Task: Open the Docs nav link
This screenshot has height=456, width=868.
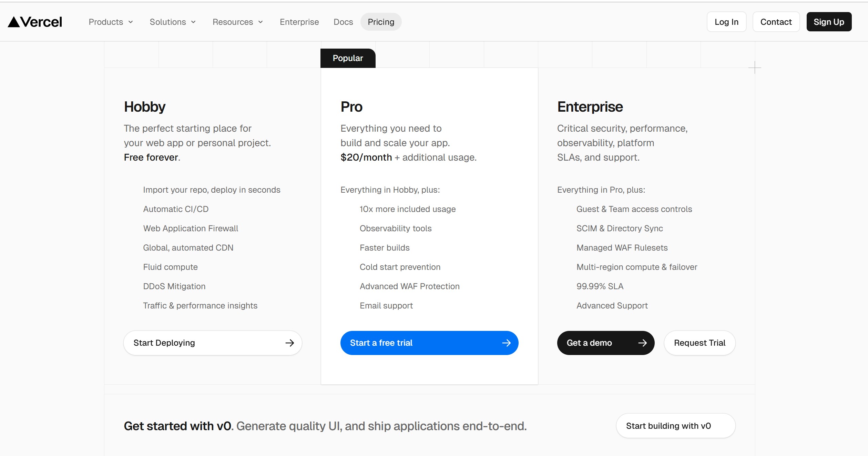Action: (343, 22)
